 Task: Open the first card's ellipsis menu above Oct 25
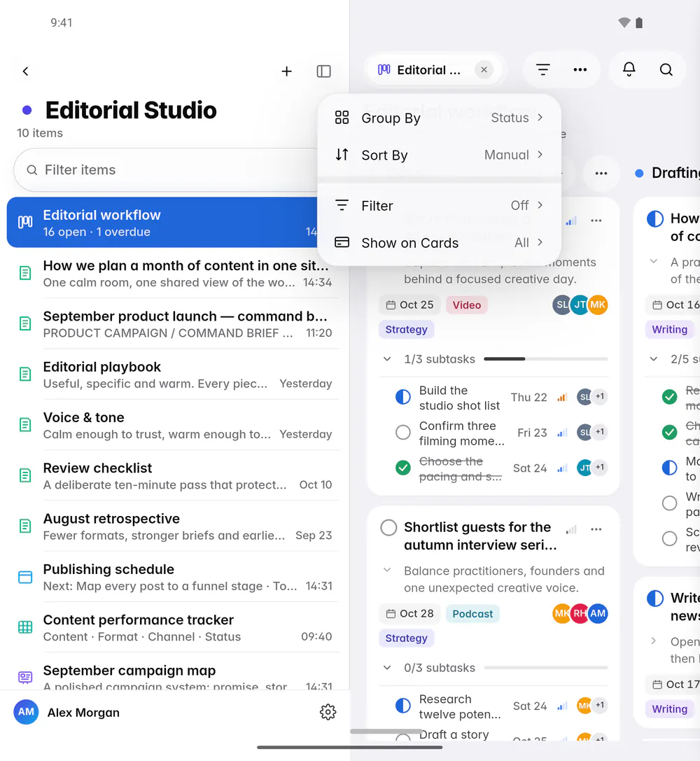[x=596, y=221]
